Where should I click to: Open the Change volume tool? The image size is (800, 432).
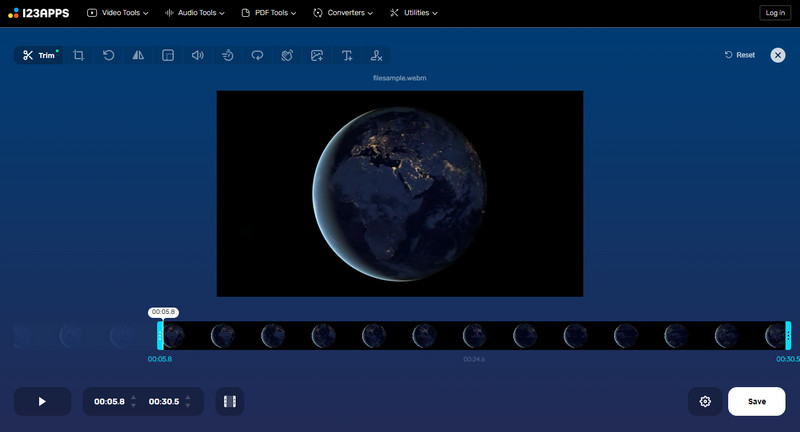point(198,55)
